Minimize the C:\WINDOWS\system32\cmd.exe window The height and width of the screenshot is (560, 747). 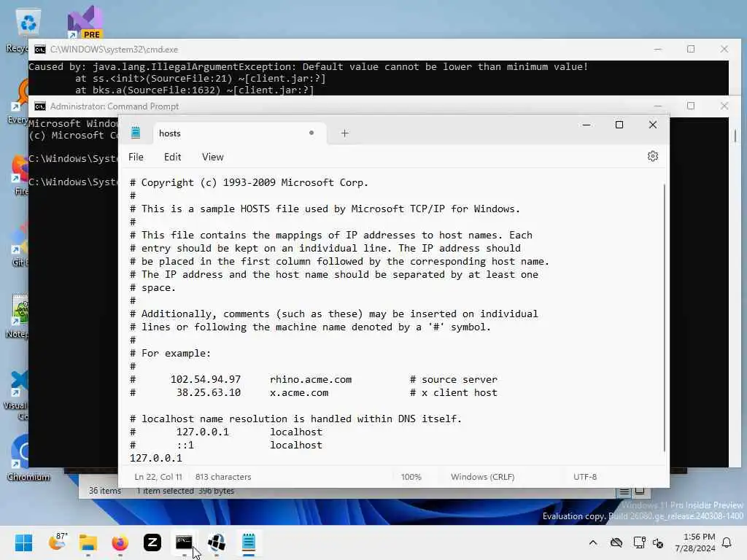[x=658, y=49]
